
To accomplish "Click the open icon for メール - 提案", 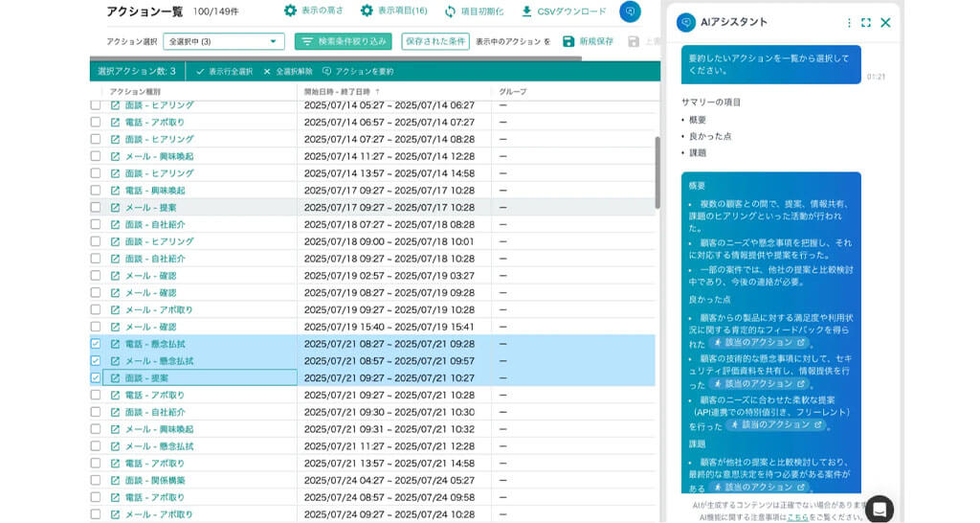I will [115, 208].
